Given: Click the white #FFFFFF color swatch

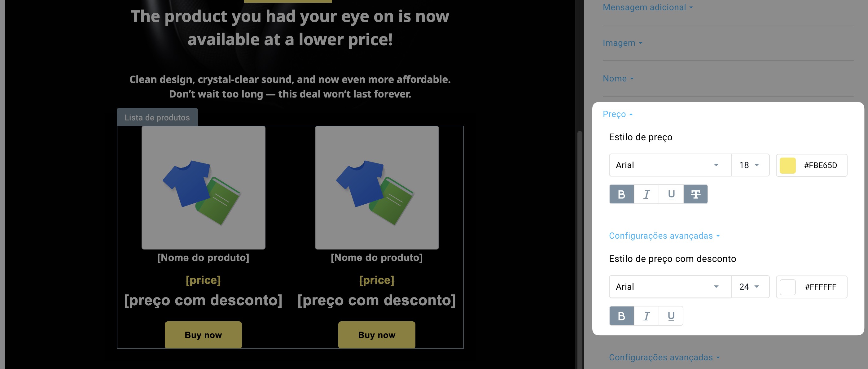Looking at the screenshot, I should 787,287.
